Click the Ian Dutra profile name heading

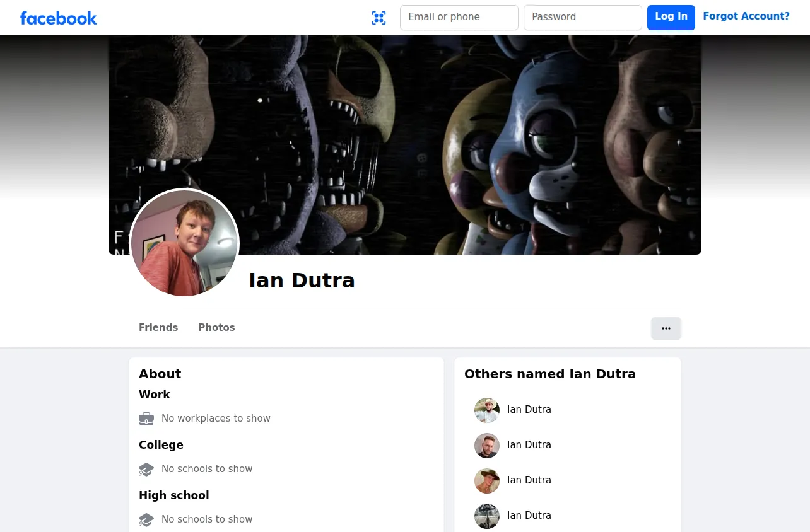click(x=302, y=280)
